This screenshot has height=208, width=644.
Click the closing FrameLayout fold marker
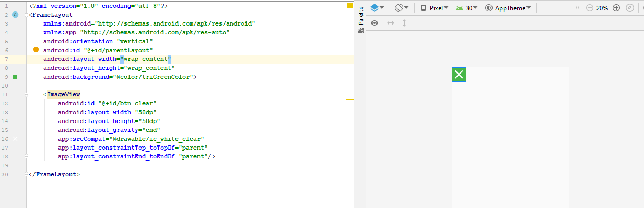tap(26, 174)
